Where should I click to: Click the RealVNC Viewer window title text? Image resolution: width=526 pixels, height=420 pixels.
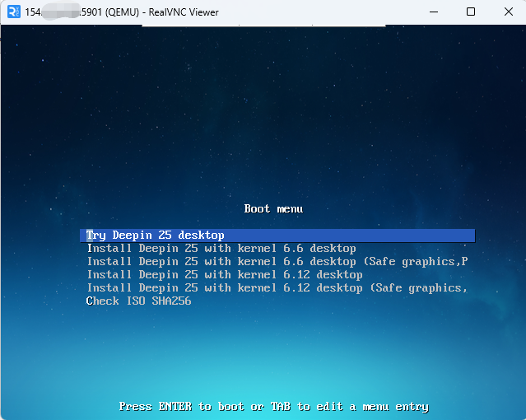122,12
